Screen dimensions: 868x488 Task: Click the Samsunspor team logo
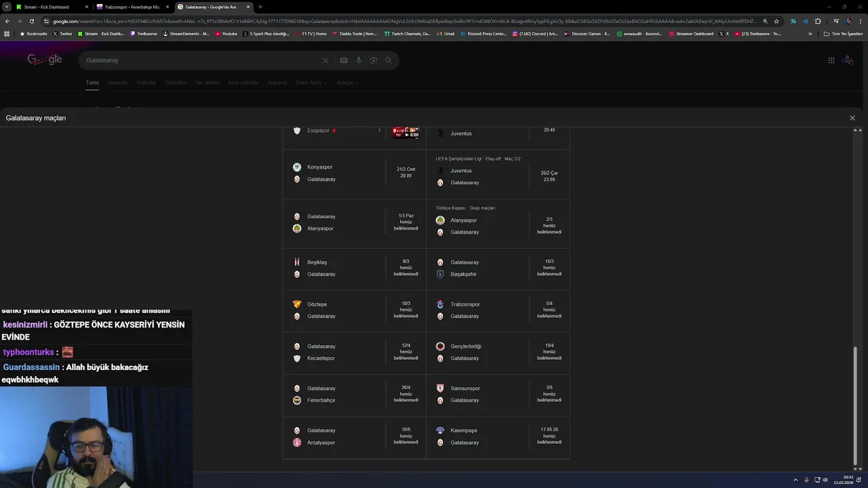(440, 388)
